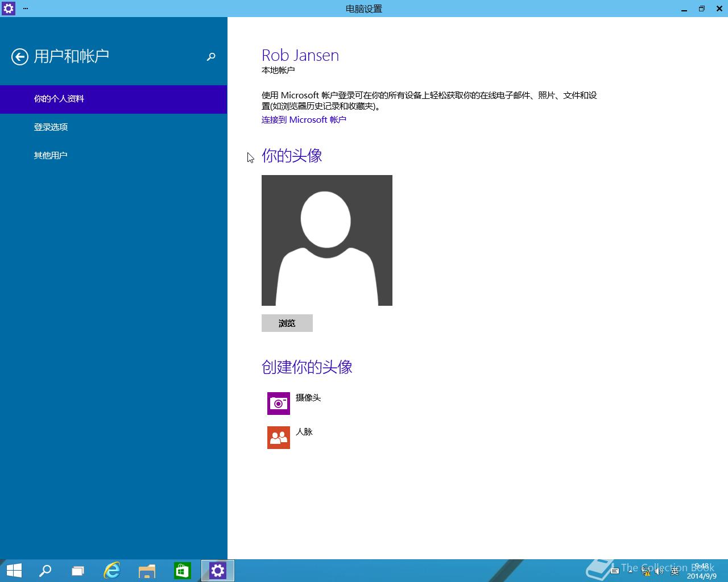This screenshot has width=728, height=582.
Task: Open 其他用户 in the sidebar
Action: [x=114, y=156]
